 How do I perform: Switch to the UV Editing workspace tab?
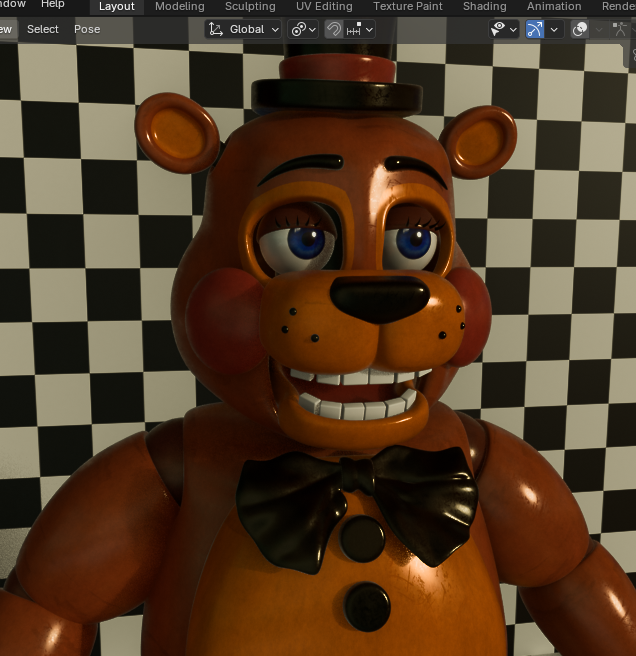pyautogui.click(x=324, y=6)
